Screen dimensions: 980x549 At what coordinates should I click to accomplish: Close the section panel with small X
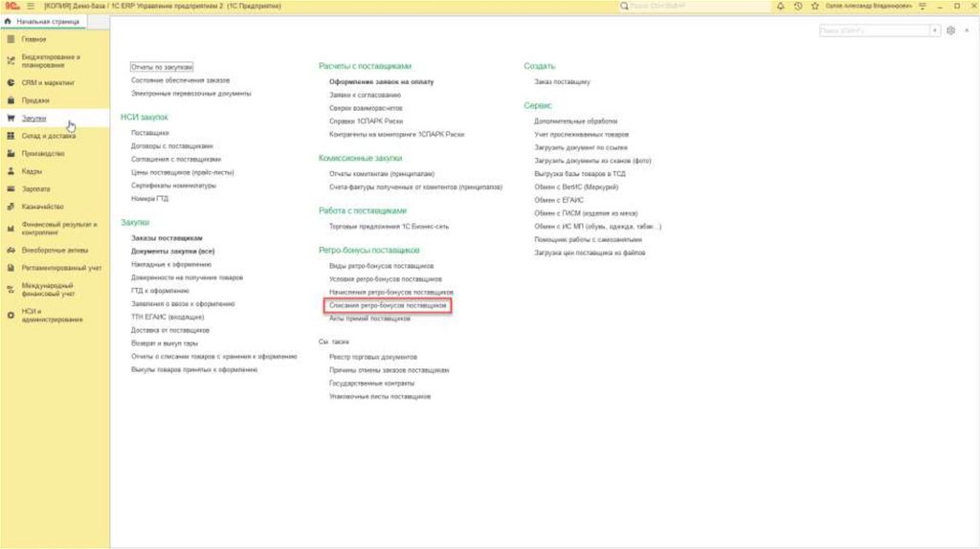[x=967, y=31]
